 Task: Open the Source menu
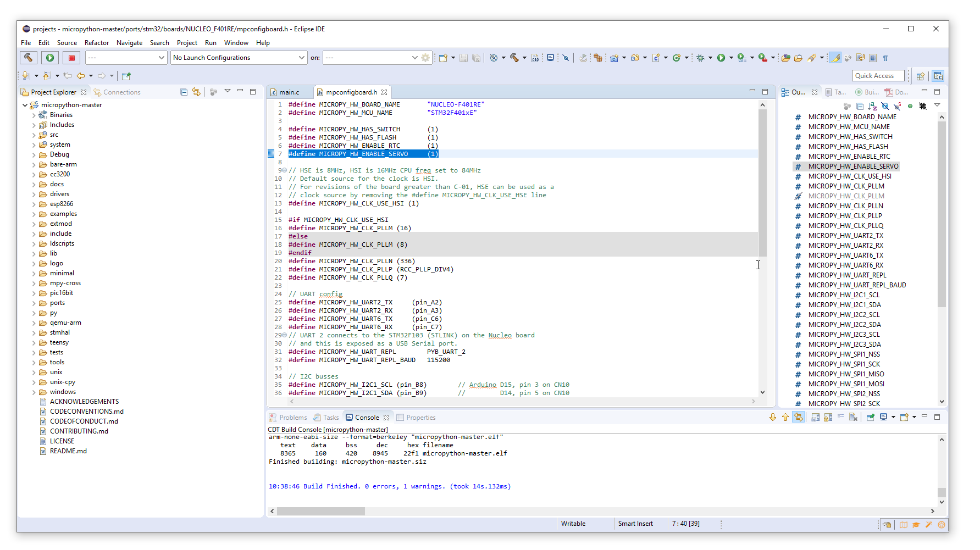point(67,43)
